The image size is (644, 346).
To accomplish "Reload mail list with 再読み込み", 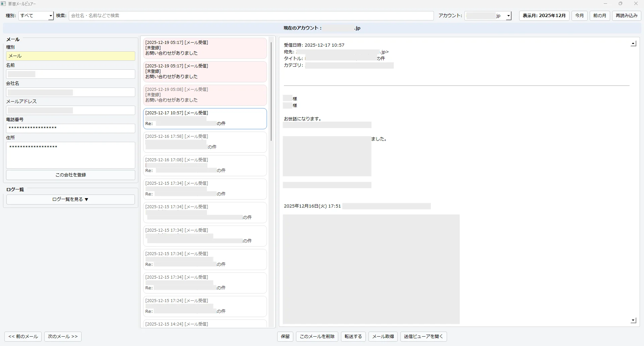I will [626, 16].
